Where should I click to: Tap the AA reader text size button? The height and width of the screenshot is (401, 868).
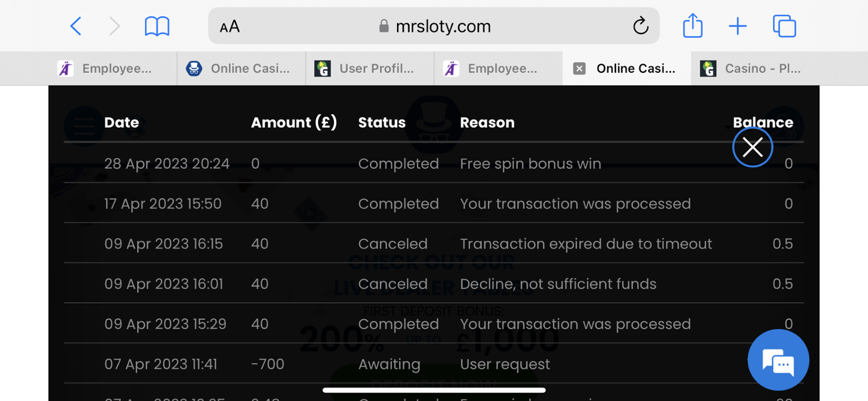tap(230, 27)
